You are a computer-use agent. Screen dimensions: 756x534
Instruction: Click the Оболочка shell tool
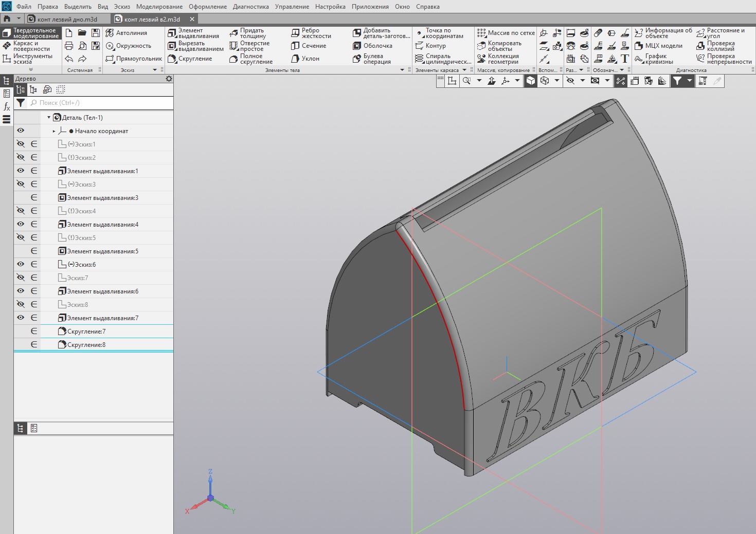click(x=372, y=46)
